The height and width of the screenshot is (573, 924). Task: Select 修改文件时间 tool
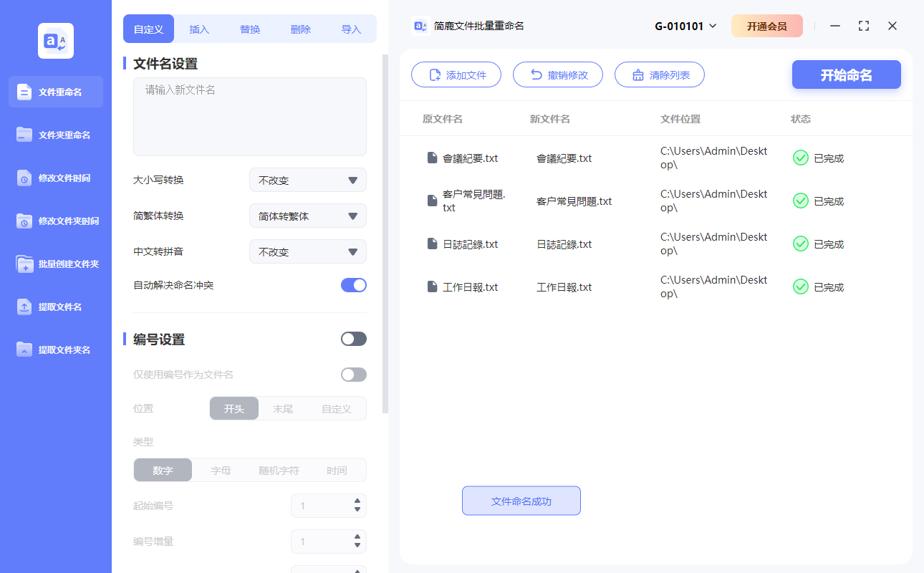coord(55,178)
